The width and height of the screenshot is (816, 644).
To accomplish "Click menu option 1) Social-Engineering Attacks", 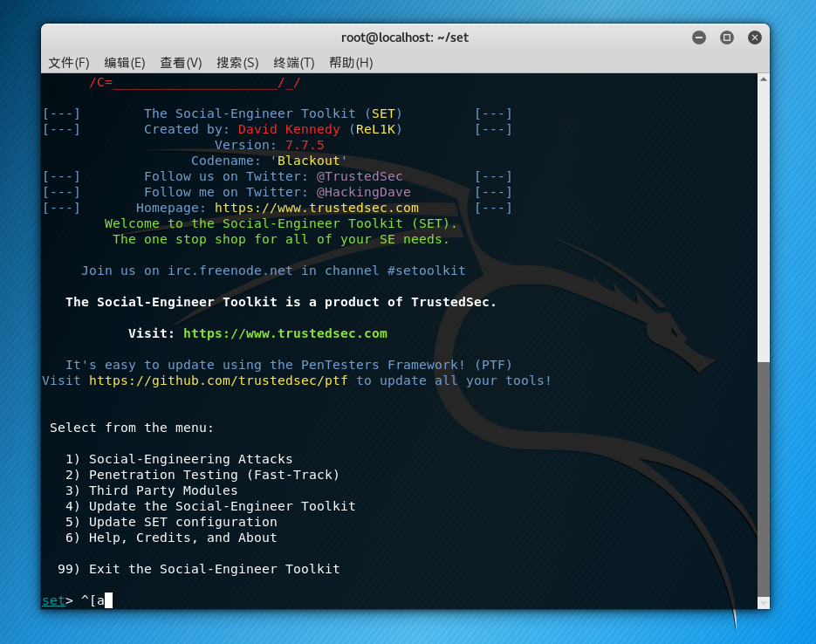I will 179,459.
